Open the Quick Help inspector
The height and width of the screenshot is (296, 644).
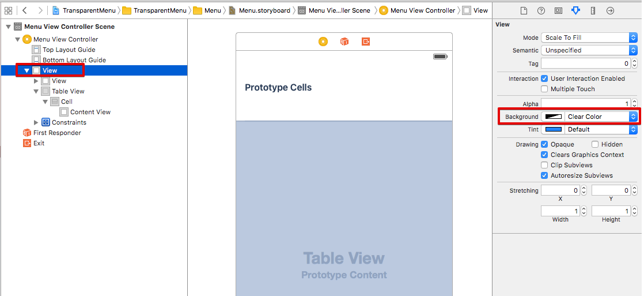point(541,10)
